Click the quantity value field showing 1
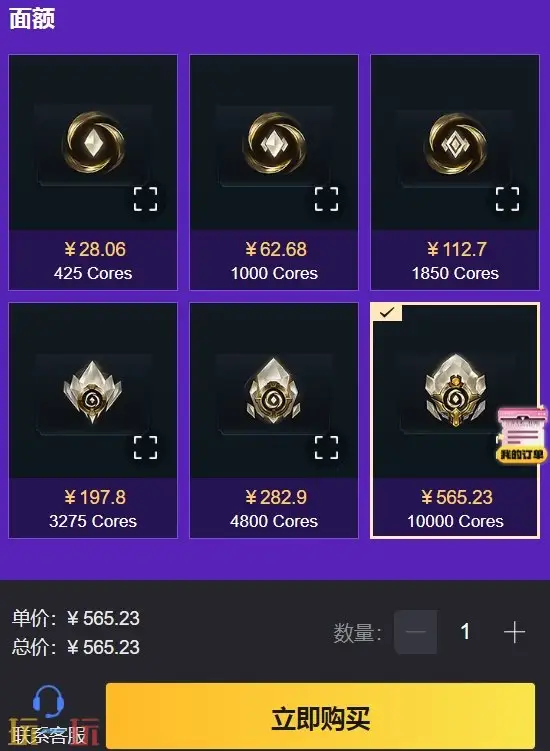The height and width of the screenshot is (751, 550). 465,632
